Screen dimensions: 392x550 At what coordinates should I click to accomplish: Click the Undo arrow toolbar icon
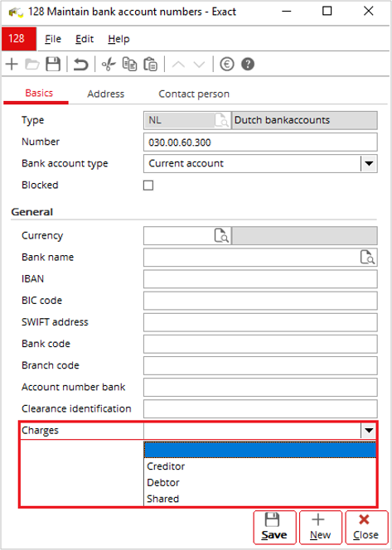[x=80, y=65]
